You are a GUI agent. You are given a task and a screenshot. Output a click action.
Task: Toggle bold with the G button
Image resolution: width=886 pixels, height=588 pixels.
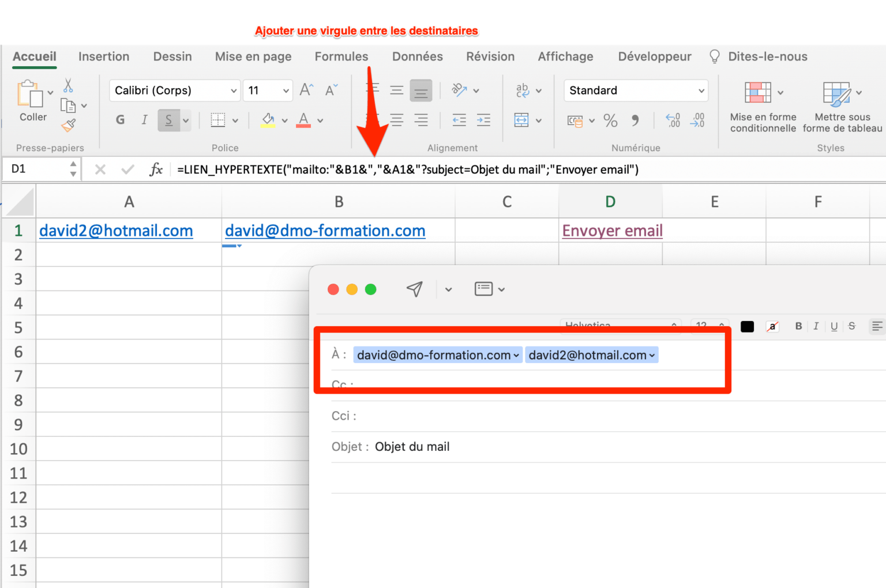tap(120, 120)
